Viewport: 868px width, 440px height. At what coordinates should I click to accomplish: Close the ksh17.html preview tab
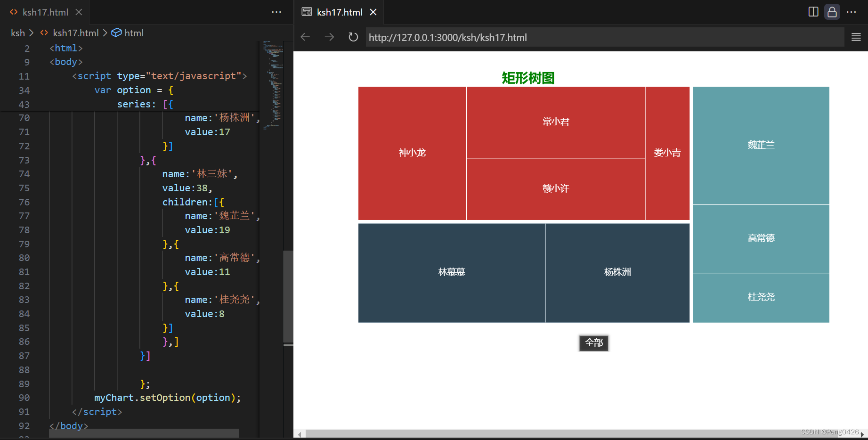tap(373, 12)
